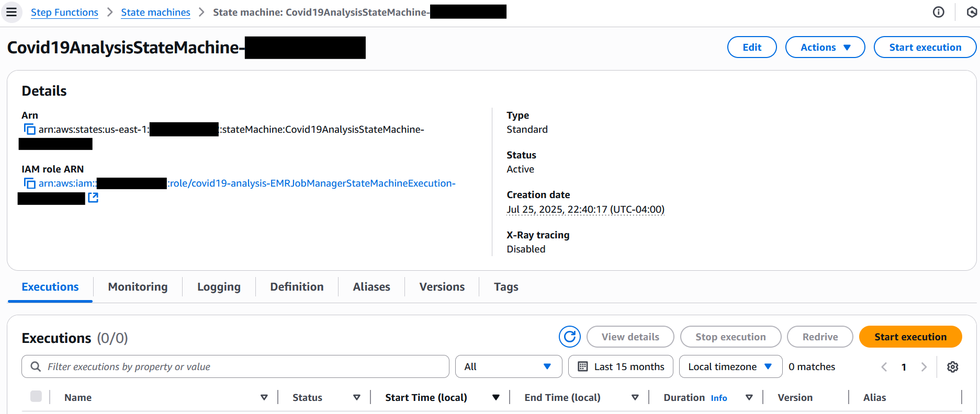Click page number 1 in pagination

pyautogui.click(x=904, y=367)
